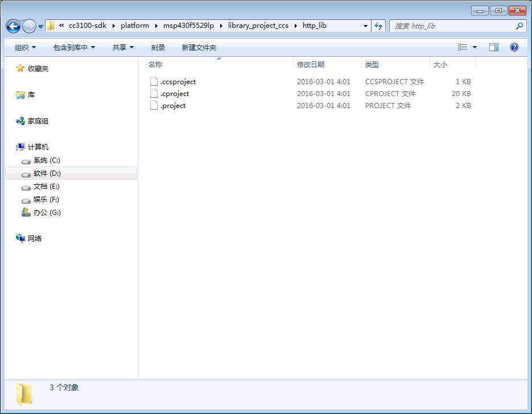
Task: Open address bar history dropdown
Action: 365,26
